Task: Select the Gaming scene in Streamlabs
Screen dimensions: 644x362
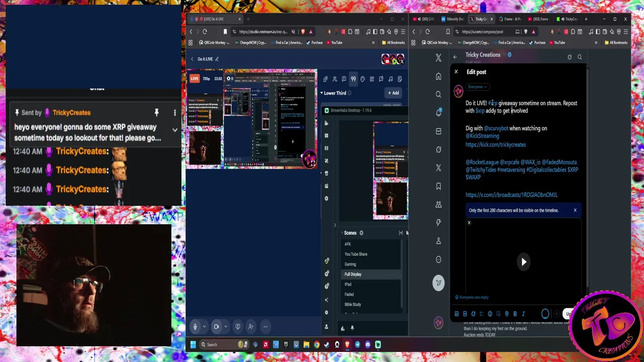Action: 371,264
